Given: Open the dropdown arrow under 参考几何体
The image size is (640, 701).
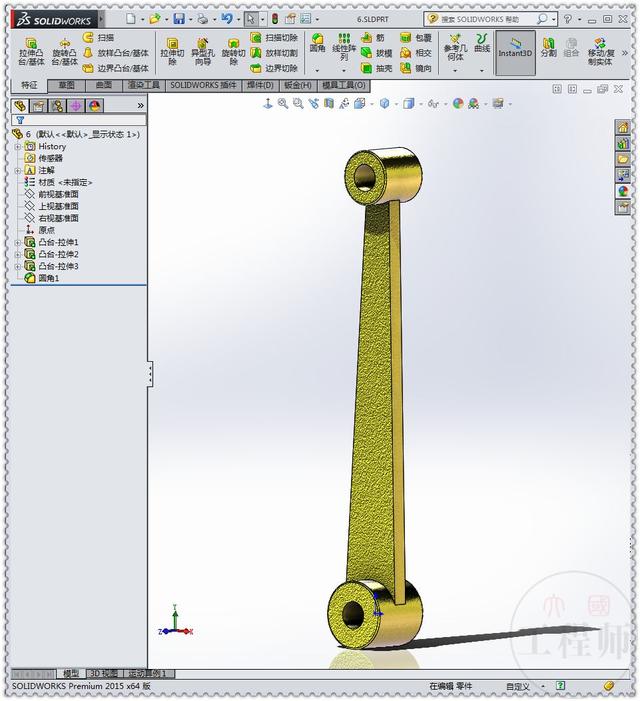Looking at the screenshot, I should point(455,71).
